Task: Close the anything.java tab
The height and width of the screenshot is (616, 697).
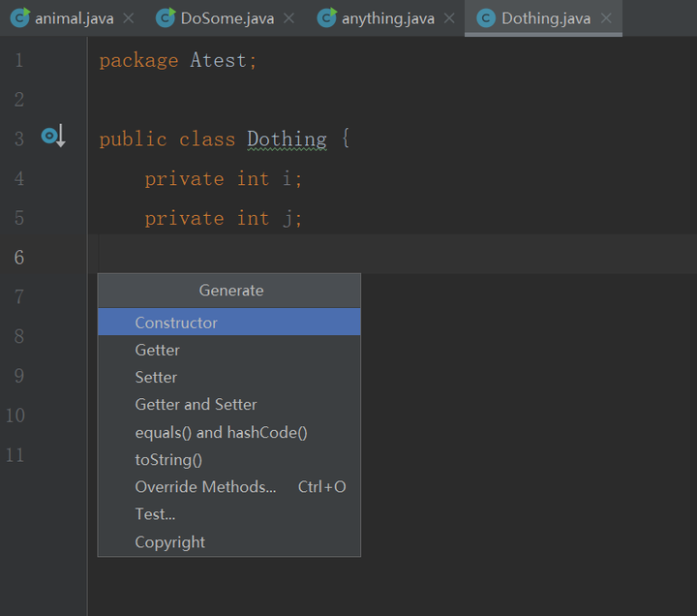Action: [x=448, y=18]
